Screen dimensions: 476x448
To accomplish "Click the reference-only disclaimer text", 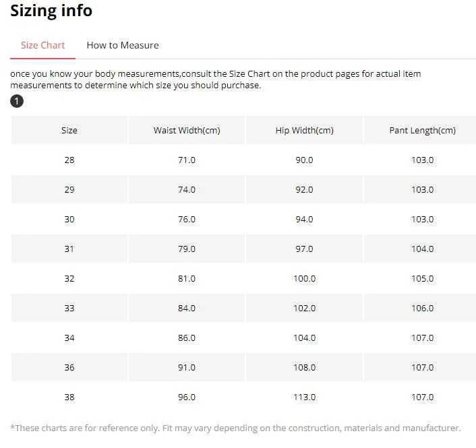I will [x=235, y=428].
